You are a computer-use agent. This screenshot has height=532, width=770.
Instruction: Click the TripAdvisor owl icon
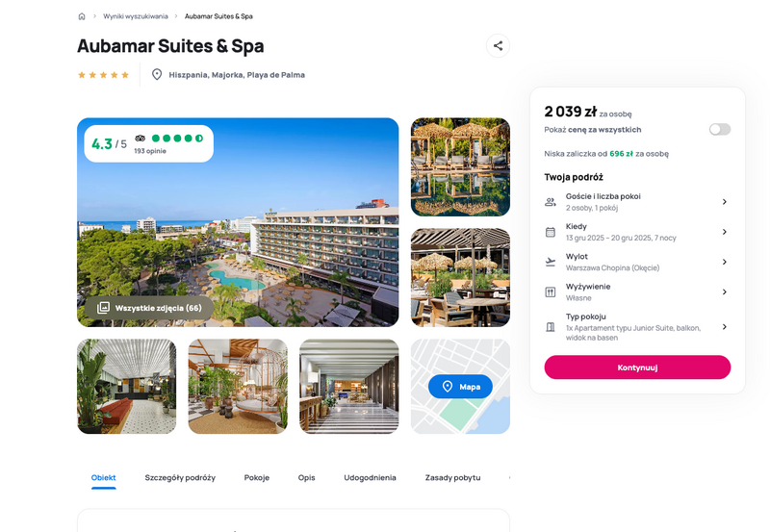[x=140, y=139]
